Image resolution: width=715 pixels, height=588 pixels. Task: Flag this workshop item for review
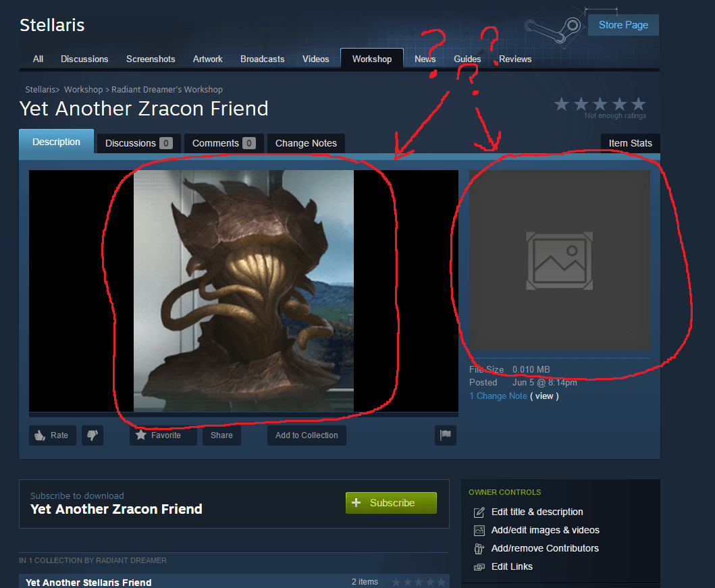[x=445, y=435]
